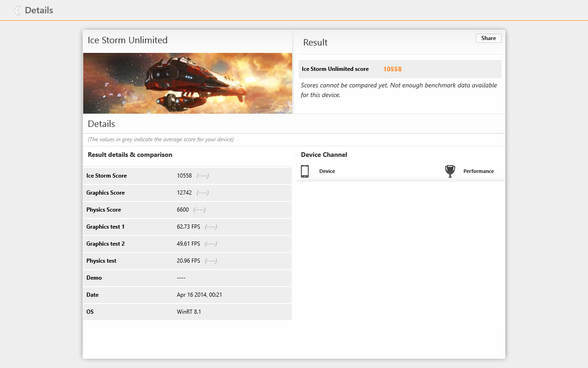Click the Details page title at top
This screenshot has height=368, width=588.
(x=39, y=10)
